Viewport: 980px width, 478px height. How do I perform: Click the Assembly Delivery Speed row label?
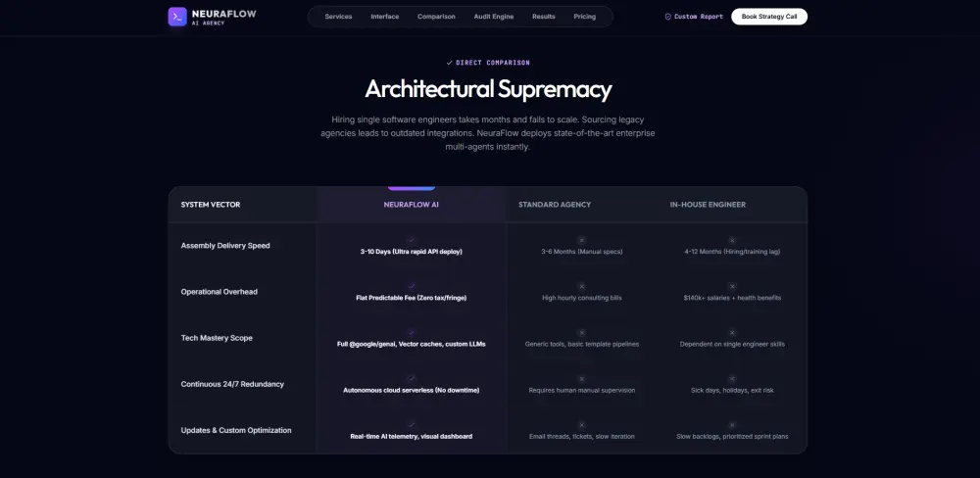tap(225, 246)
